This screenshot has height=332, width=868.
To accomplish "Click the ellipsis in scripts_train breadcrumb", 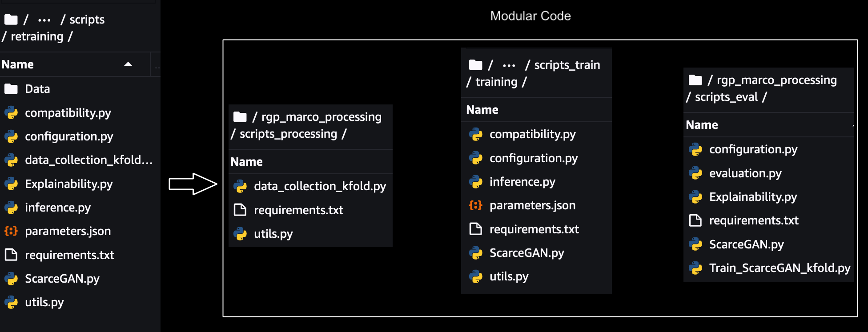I will coord(509,65).
